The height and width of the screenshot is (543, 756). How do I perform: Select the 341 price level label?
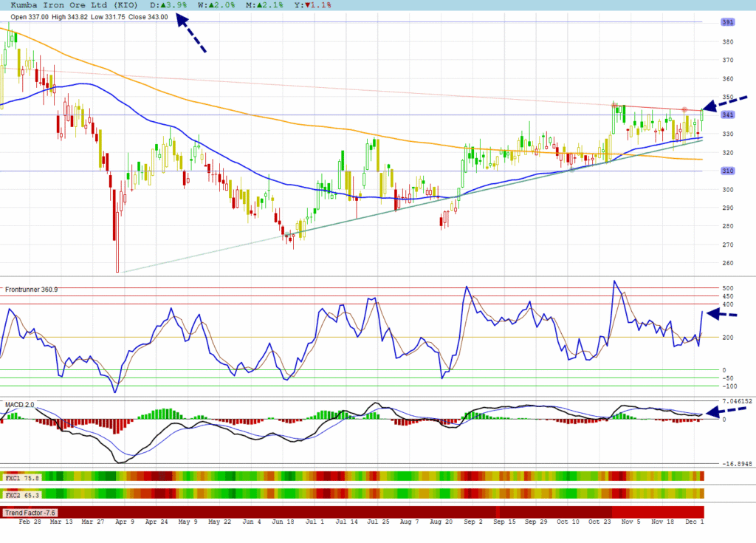pyautogui.click(x=728, y=115)
